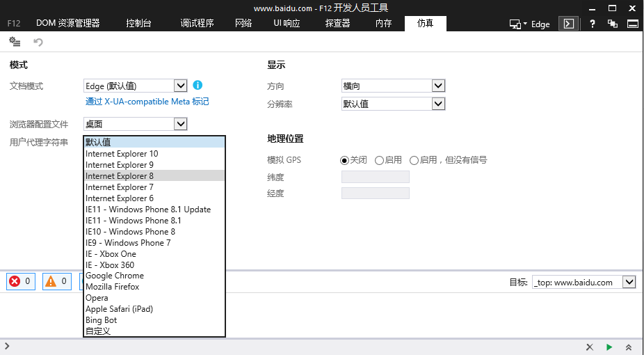Image resolution: width=644 pixels, height=355 pixels.
Task: Click the 经度 input field
Action: tap(376, 193)
